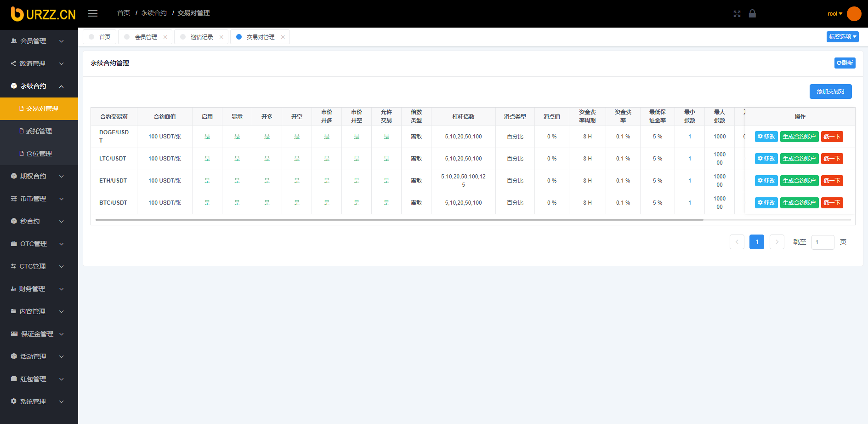Close the 交易对管理 tab
Screen dimensions: 868x424
pos(283,37)
